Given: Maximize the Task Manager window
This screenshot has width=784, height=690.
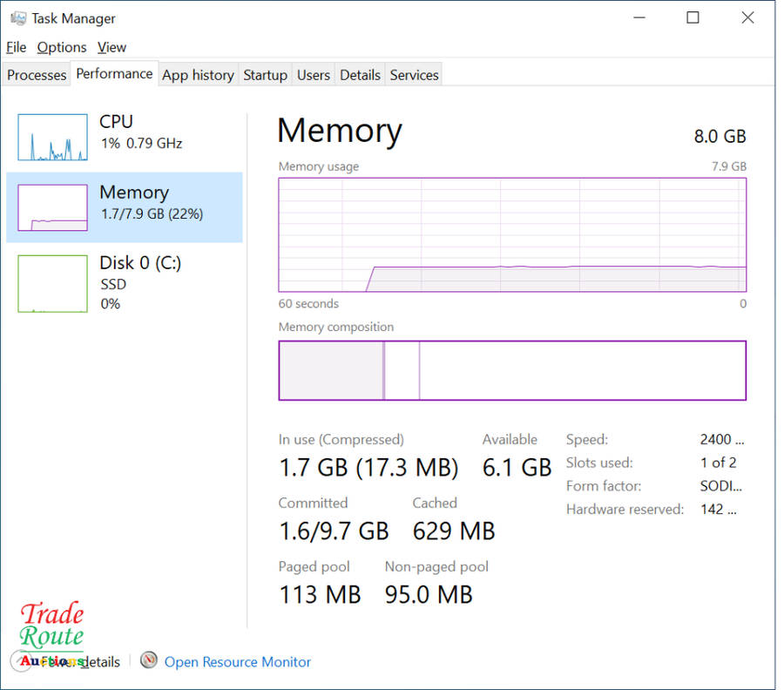Looking at the screenshot, I should pyautogui.click(x=693, y=17).
